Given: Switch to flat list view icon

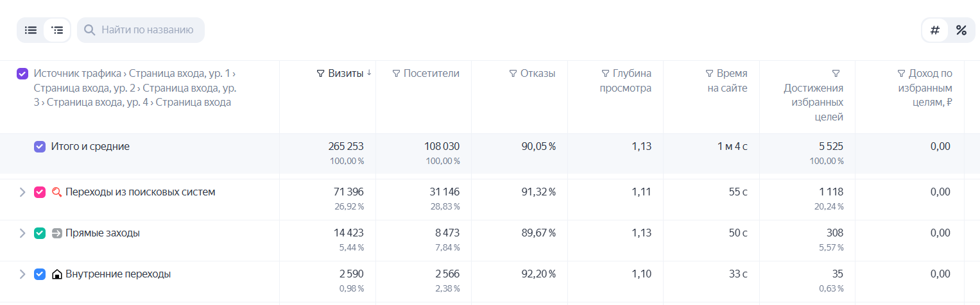Looking at the screenshot, I should tap(31, 30).
